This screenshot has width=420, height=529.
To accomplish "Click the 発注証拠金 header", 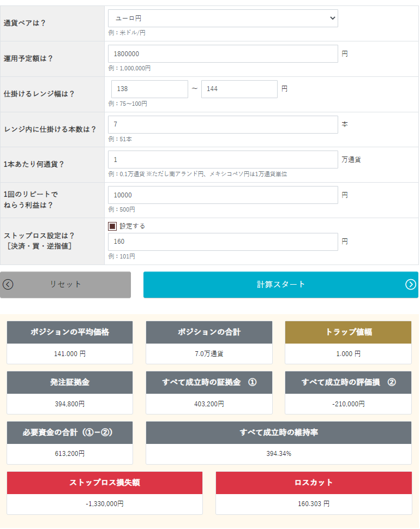I will 70,382.
